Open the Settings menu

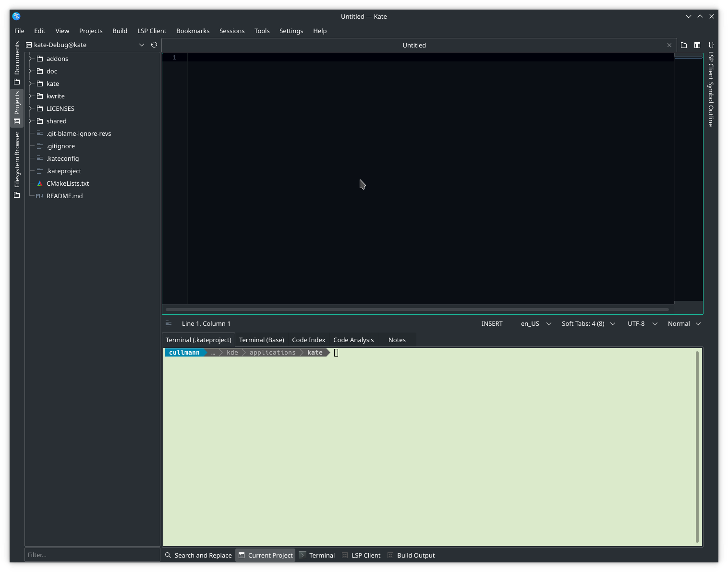(291, 31)
